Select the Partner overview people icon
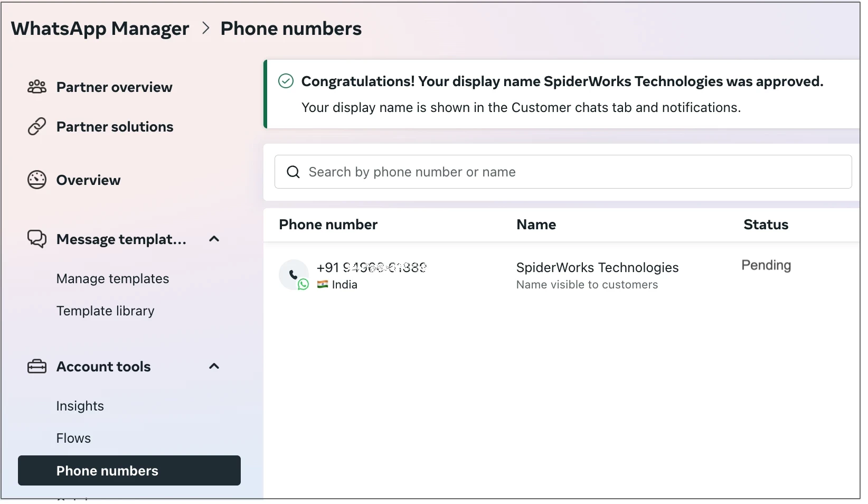This screenshot has height=504, width=868. (x=35, y=87)
